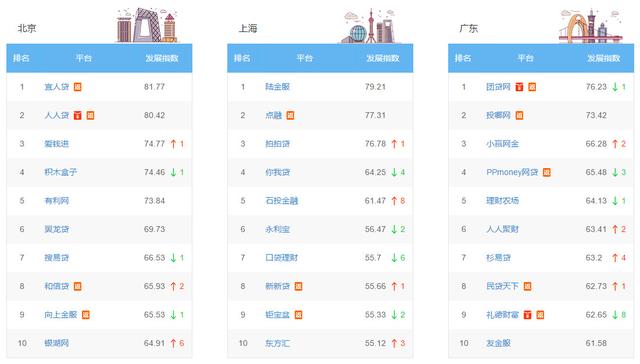Click the 上海 region title
This screenshot has height=364, width=640.
coord(248,28)
